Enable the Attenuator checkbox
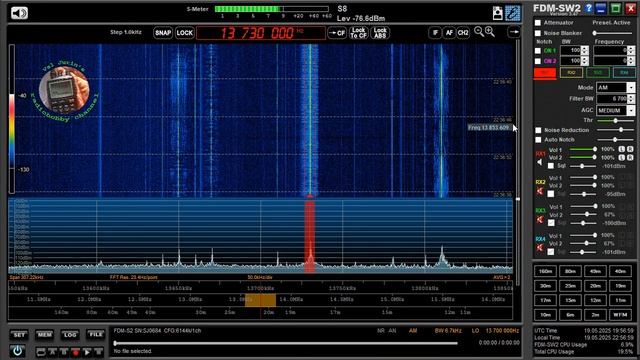 tap(538, 23)
